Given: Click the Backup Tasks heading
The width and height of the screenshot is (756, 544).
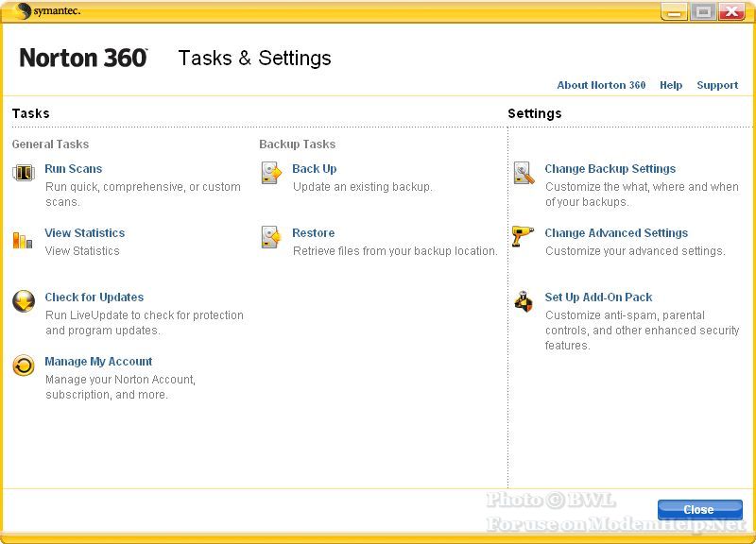Looking at the screenshot, I should [x=298, y=144].
